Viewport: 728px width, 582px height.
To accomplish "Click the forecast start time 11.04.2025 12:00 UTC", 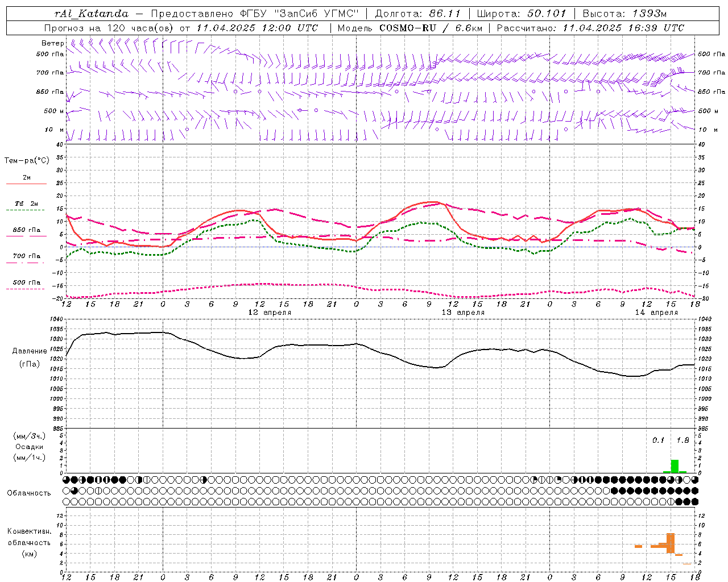I will [257, 28].
